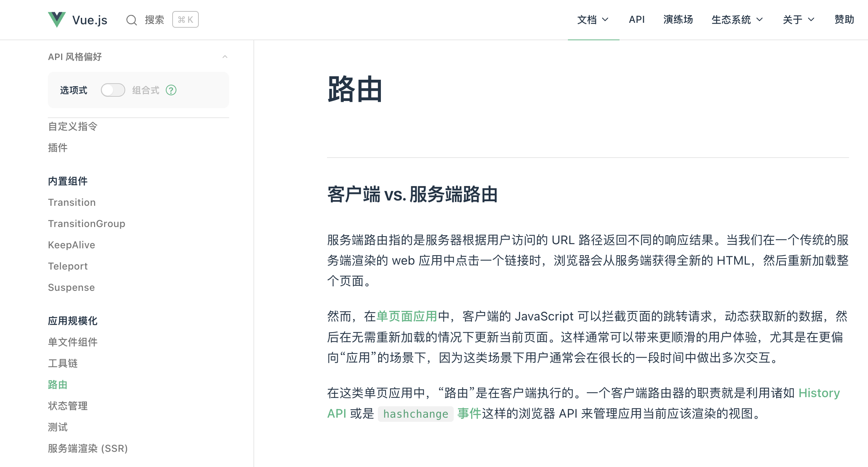Click the Vue.js logo icon
The width and height of the screenshot is (868, 467).
(57, 19)
